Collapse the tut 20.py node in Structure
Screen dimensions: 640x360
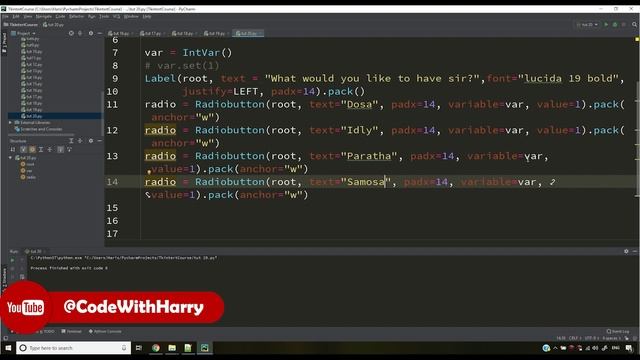click(10, 158)
